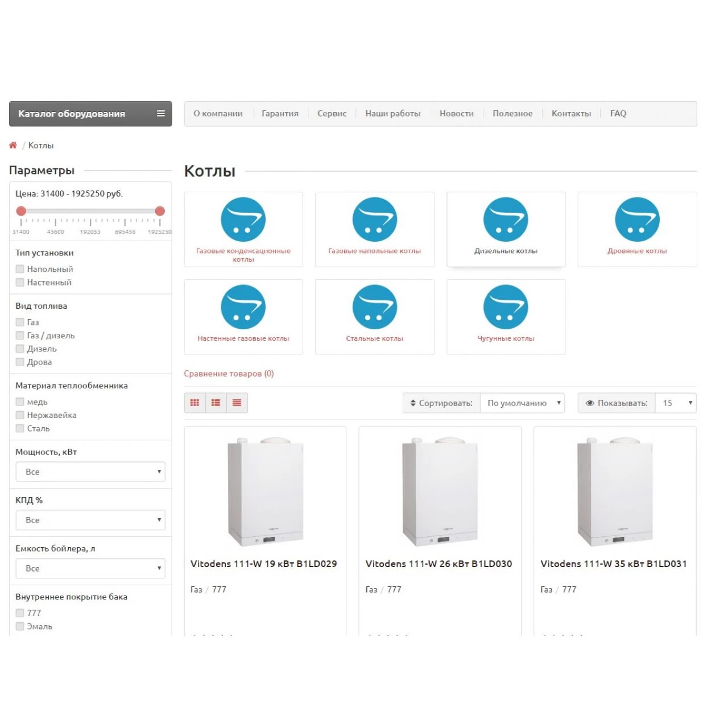Check the Напольный installation type

click(20, 269)
